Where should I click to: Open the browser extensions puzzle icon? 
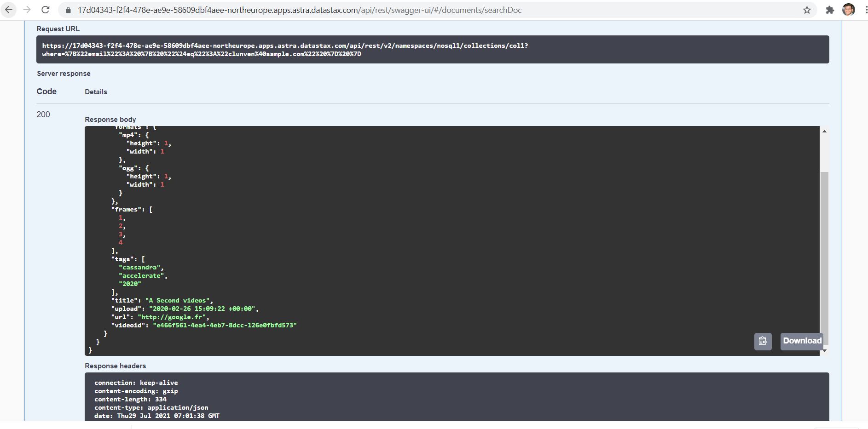pos(831,9)
